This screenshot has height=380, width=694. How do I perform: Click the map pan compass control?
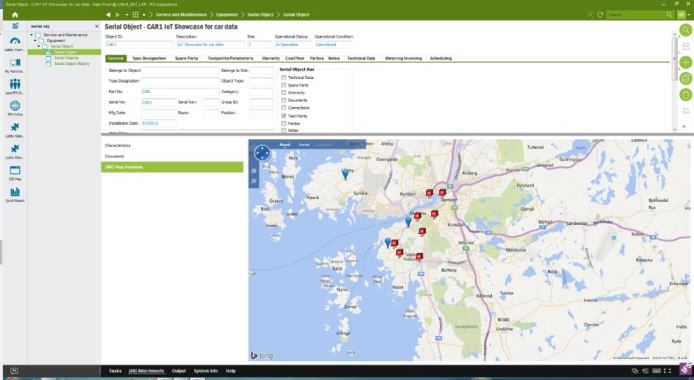click(x=262, y=153)
